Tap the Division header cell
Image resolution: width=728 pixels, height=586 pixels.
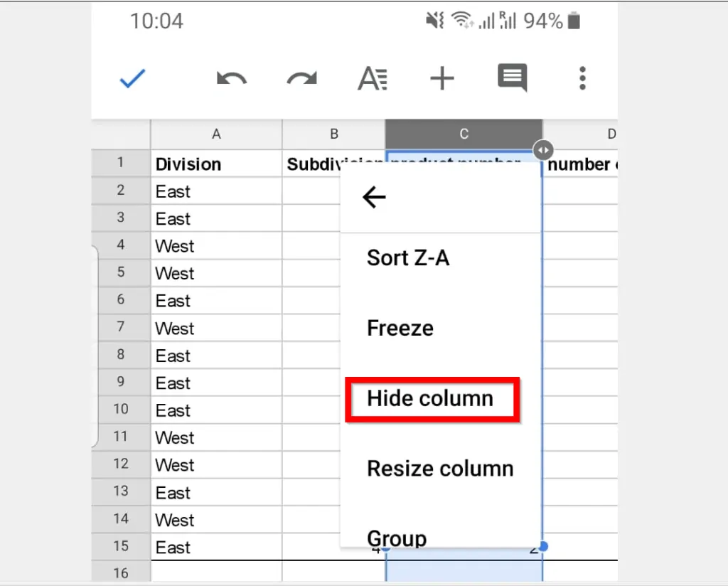tap(188, 164)
